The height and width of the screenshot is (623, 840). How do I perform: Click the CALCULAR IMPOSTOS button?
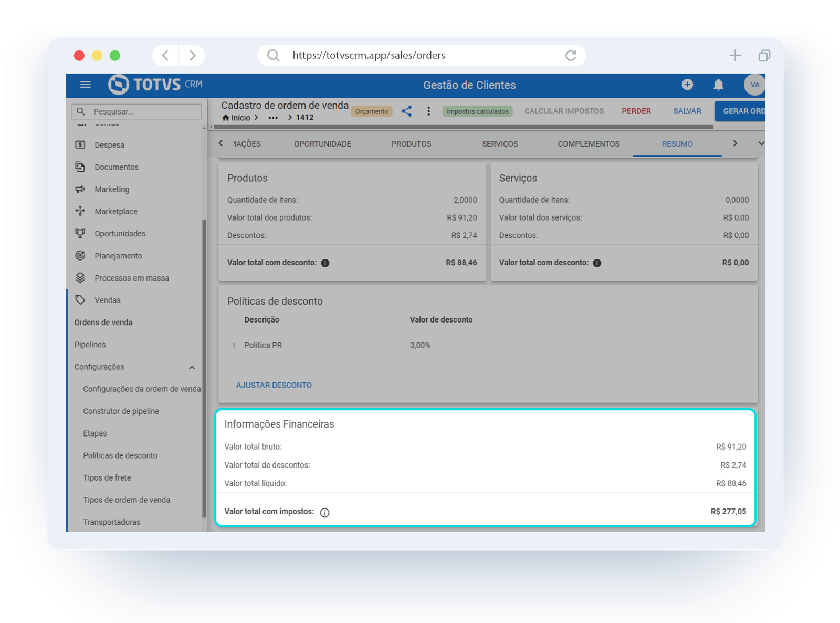click(564, 111)
